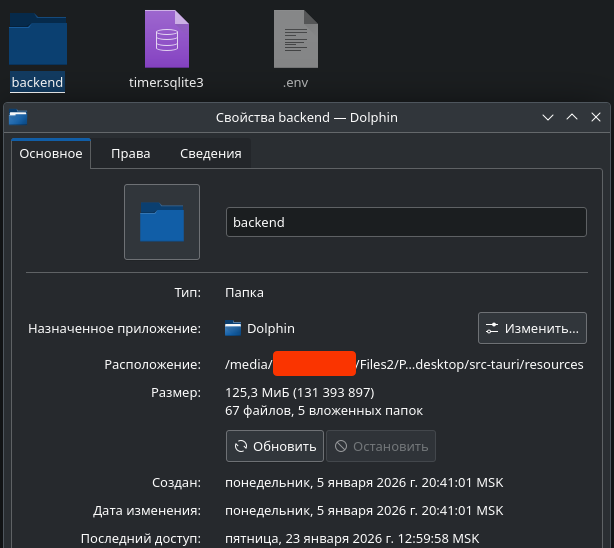Minimize the Свойства backend dialog
The height and width of the screenshot is (548, 614).
[548, 117]
